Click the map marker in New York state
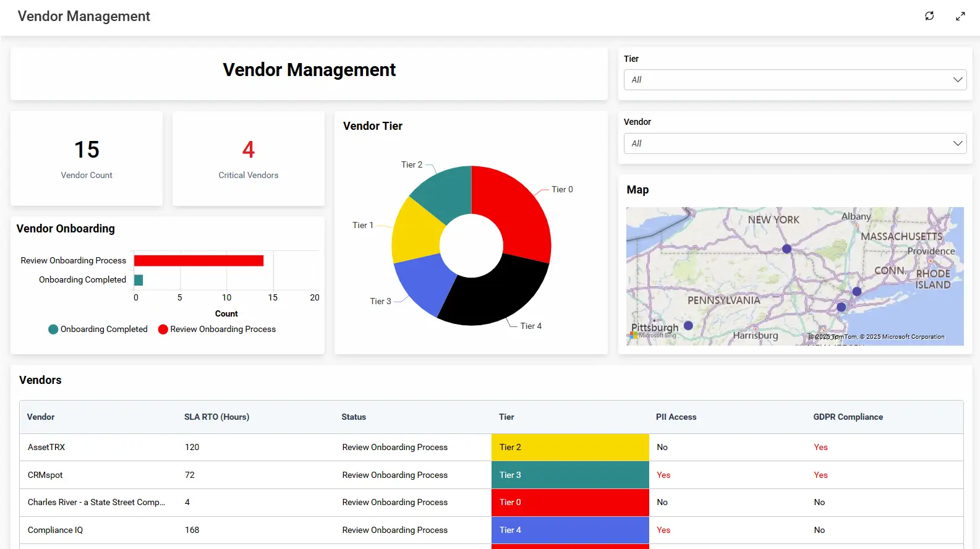Screen dimensions: 980x549 click(x=786, y=249)
